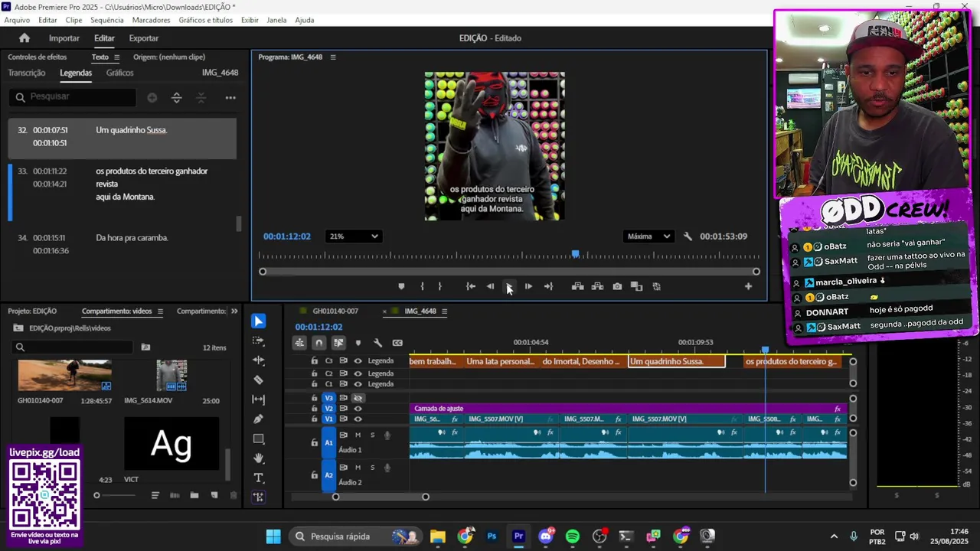The width and height of the screenshot is (980, 551).
Task: Click Go to Out point
Action: (x=548, y=286)
